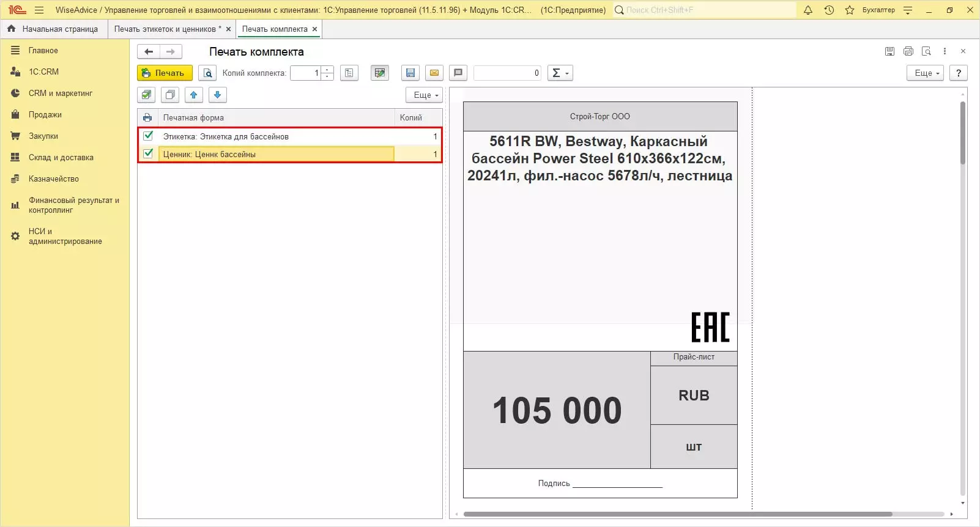Uncheck all forms button
The height and width of the screenshot is (527, 980).
pyautogui.click(x=170, y=95)
